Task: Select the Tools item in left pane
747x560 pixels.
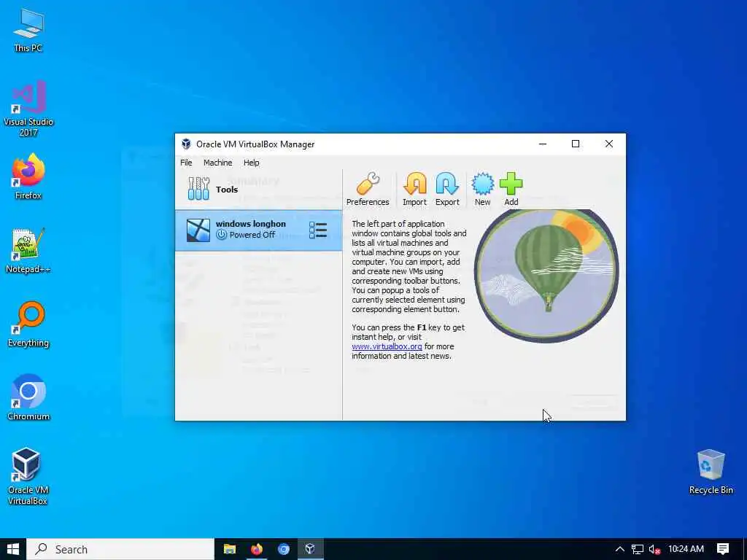Action: [259, 189]
